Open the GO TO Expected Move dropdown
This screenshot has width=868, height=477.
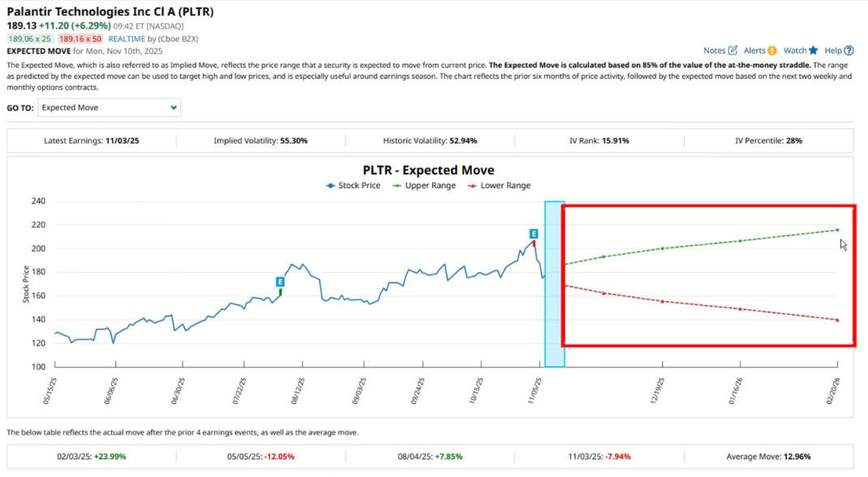[109, 107]
